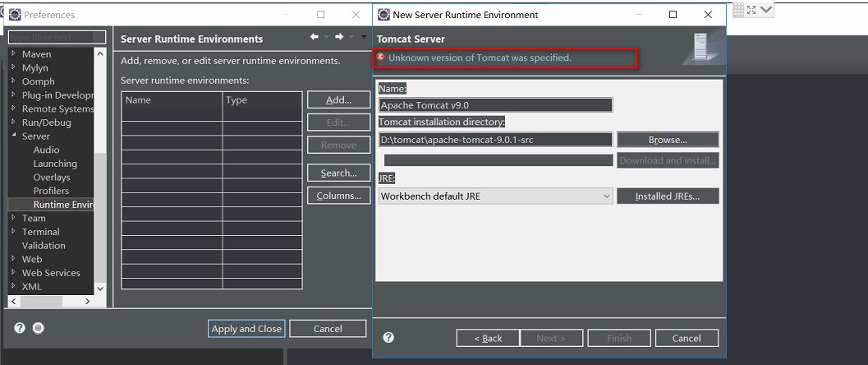Click the forward arrow in Preferences header
The width and height of the screenshot is (868, 365).
(339, 37)
